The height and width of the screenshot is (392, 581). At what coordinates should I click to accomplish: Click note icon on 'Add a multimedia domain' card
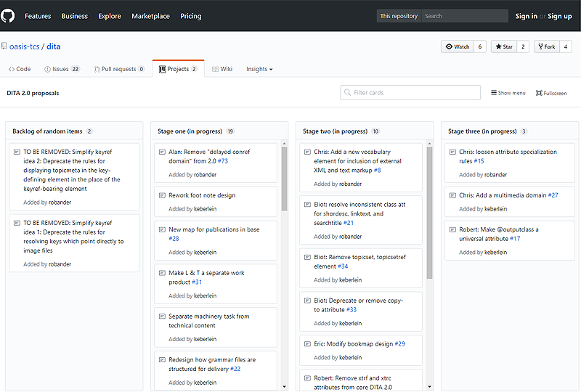[x=452, y=195]
